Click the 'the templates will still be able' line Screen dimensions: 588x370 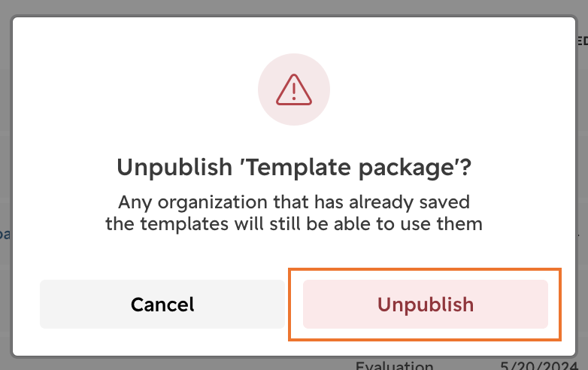coord(294,224)
